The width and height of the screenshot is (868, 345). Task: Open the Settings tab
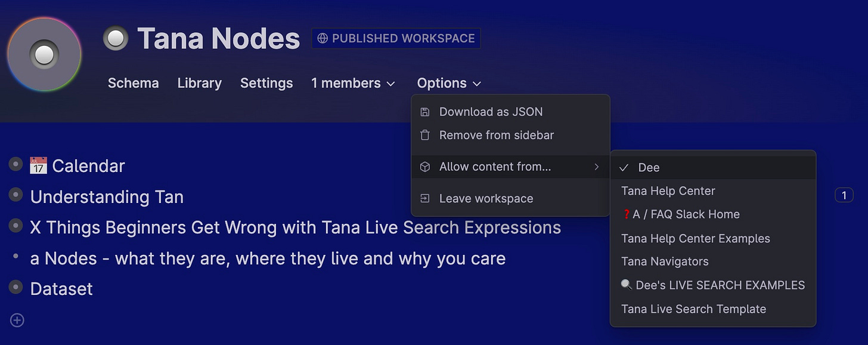point(266,83)
